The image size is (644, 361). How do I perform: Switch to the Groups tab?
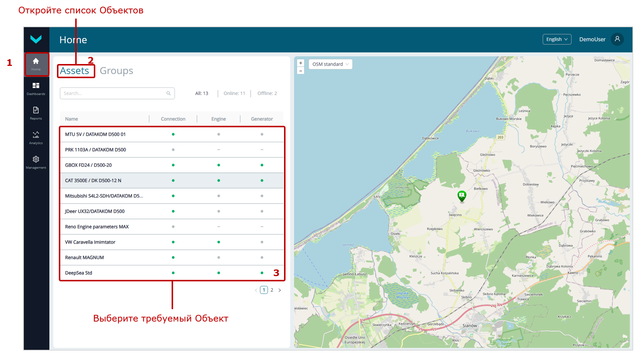116,71
